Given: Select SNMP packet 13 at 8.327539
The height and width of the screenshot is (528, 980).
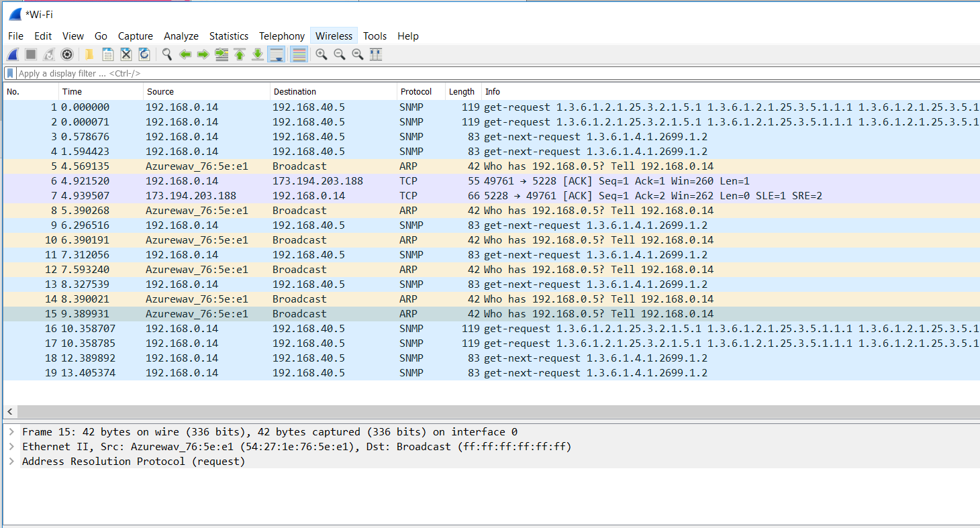Looking at the screenshot, I should tap(491, 284).
